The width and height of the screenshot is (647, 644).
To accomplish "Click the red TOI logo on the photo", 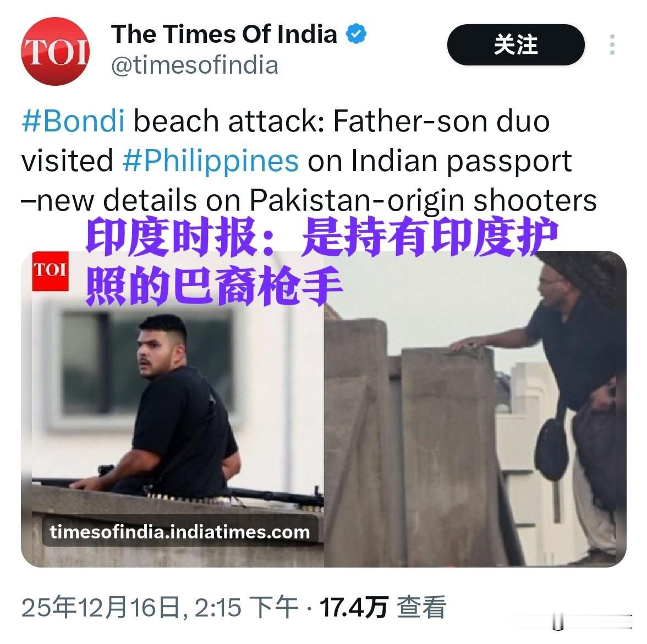I will pos(51,271).
